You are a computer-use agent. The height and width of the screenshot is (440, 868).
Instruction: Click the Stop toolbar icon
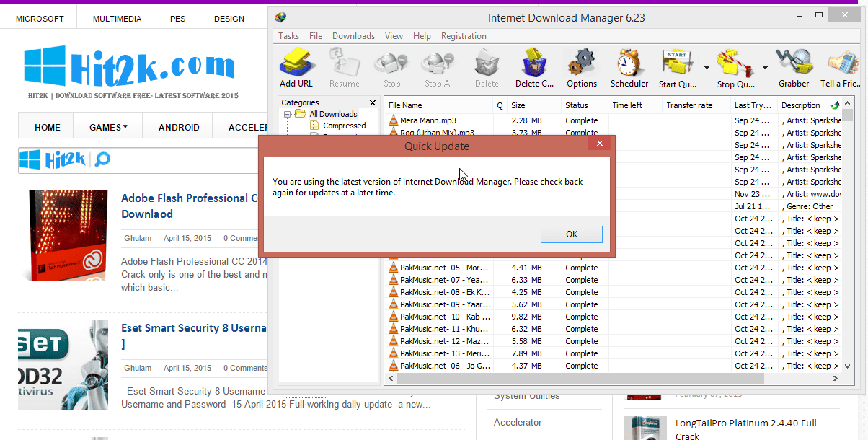391,63
